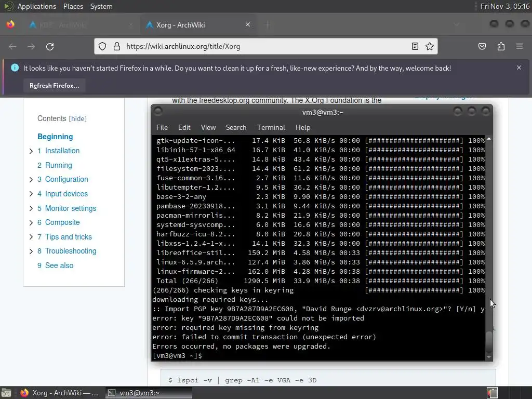Go back with the back arrow
The height and width of the screenshot is (399, 532).
pos(12,46)
